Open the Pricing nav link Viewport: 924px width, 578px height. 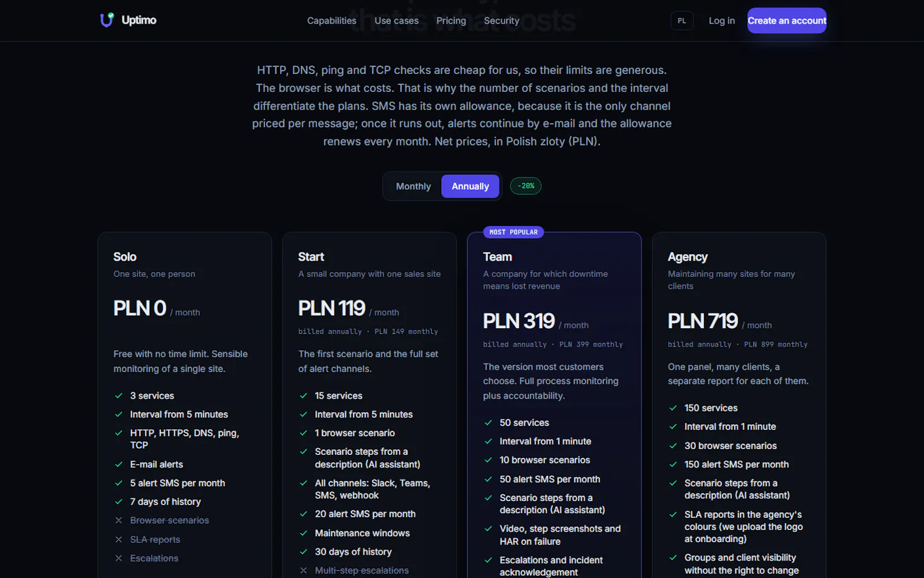coord(451,21)
